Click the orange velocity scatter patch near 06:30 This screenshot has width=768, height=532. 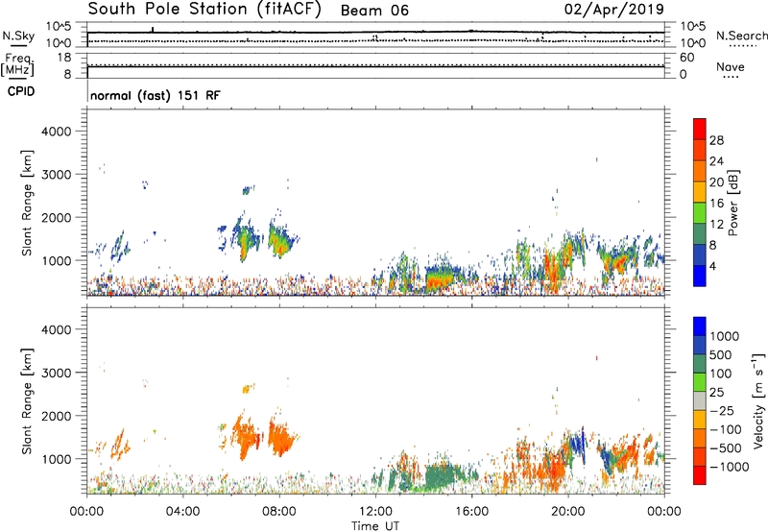tap(245, 436)
